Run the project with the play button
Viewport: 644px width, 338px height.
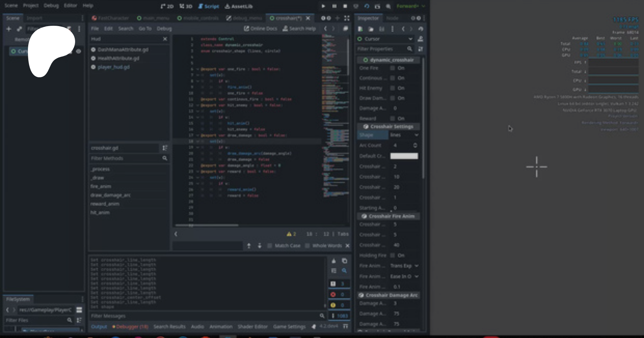click(323, 6)
